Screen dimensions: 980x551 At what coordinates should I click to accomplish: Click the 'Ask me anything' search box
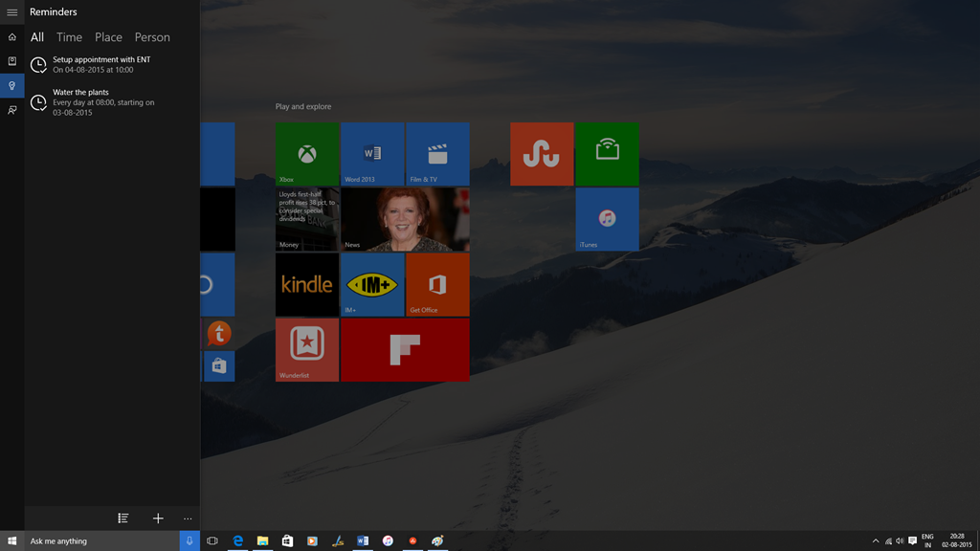click(x=101, y=541)
